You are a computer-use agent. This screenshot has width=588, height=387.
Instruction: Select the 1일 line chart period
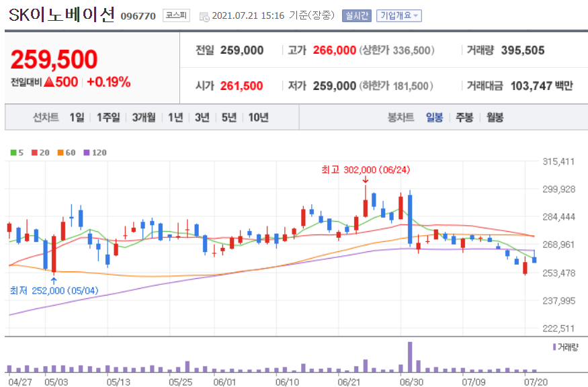[77, 118]
